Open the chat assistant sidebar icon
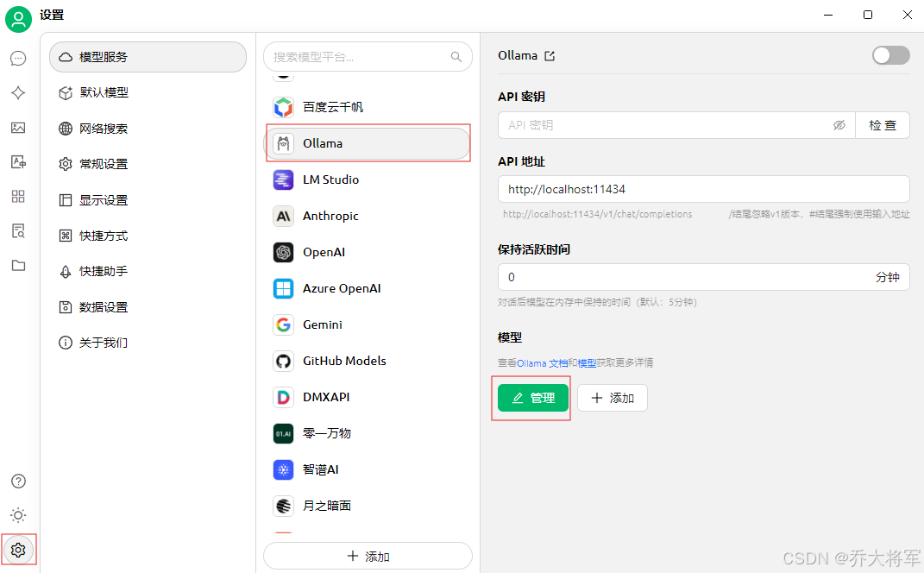The height and width of the screenshot is (573, 924). [18, 58]
